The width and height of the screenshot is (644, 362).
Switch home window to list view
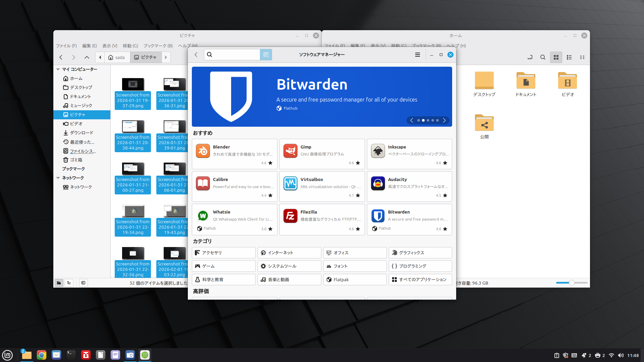[x=569, y=57]
